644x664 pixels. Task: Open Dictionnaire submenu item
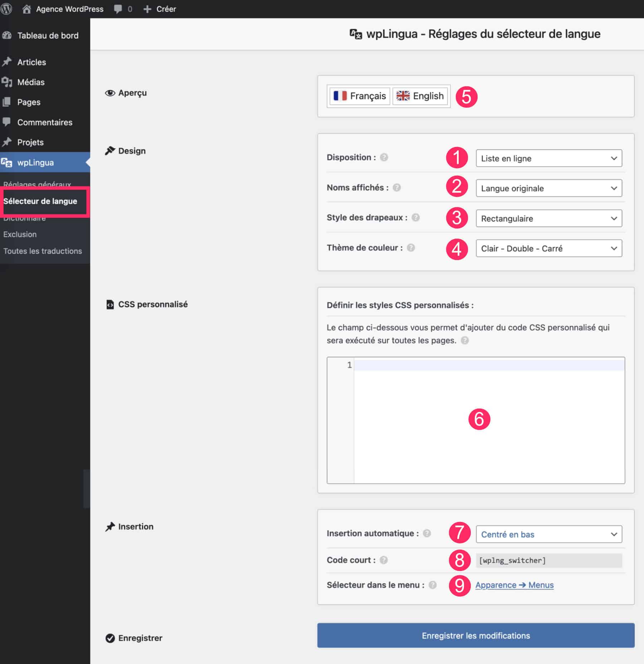point(25,218)
